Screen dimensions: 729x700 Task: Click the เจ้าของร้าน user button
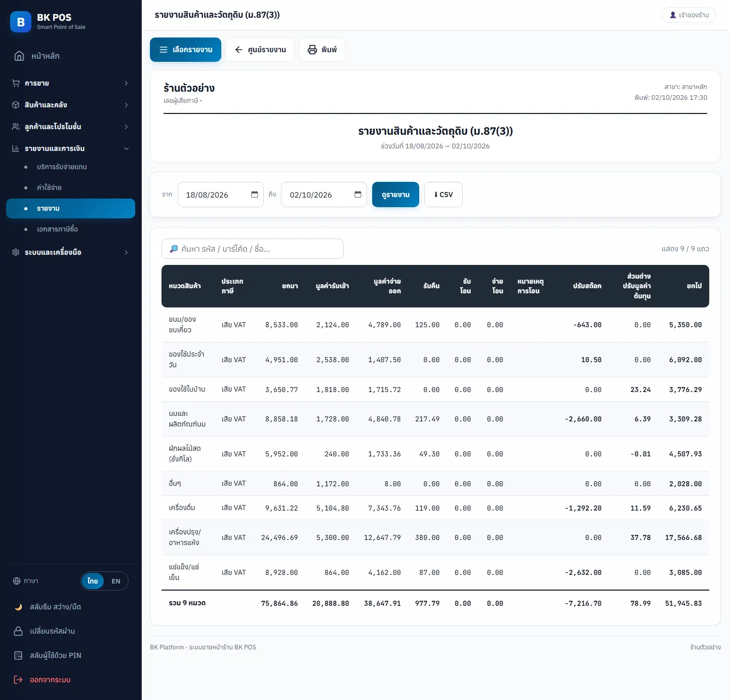tap(688, 15)
